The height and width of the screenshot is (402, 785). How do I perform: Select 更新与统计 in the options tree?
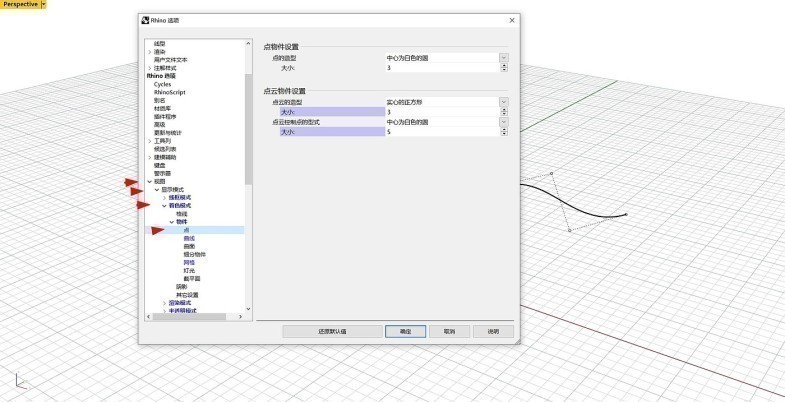pyautogui.click(x=168, y=133)
